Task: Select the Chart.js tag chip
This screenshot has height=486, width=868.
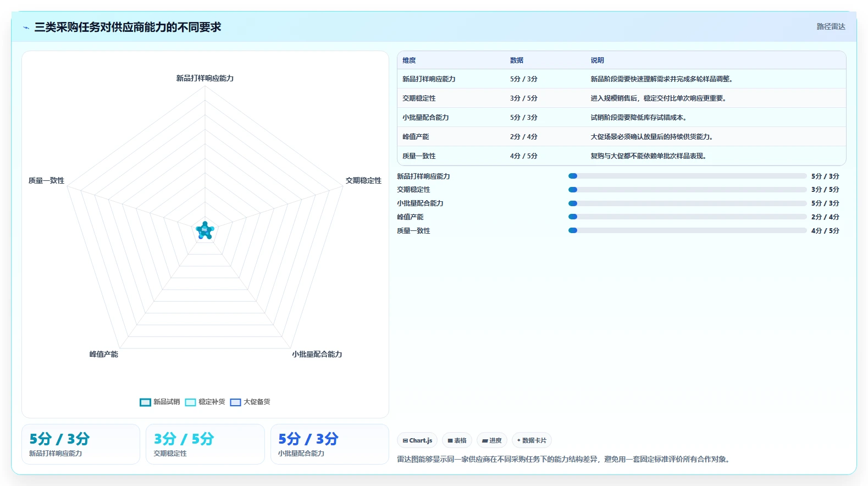Action: 417,440
